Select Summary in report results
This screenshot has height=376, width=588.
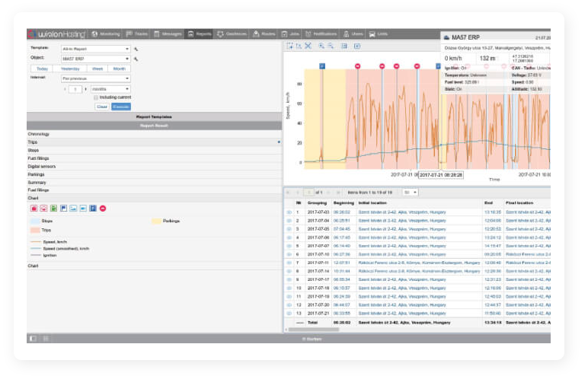(37, 183)
